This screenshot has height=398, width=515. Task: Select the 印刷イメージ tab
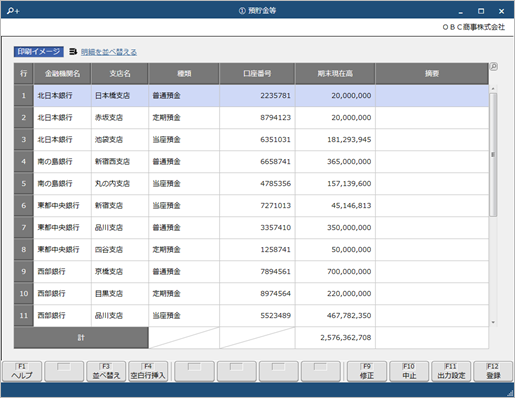pyautogui.click(x=39, y=52)
